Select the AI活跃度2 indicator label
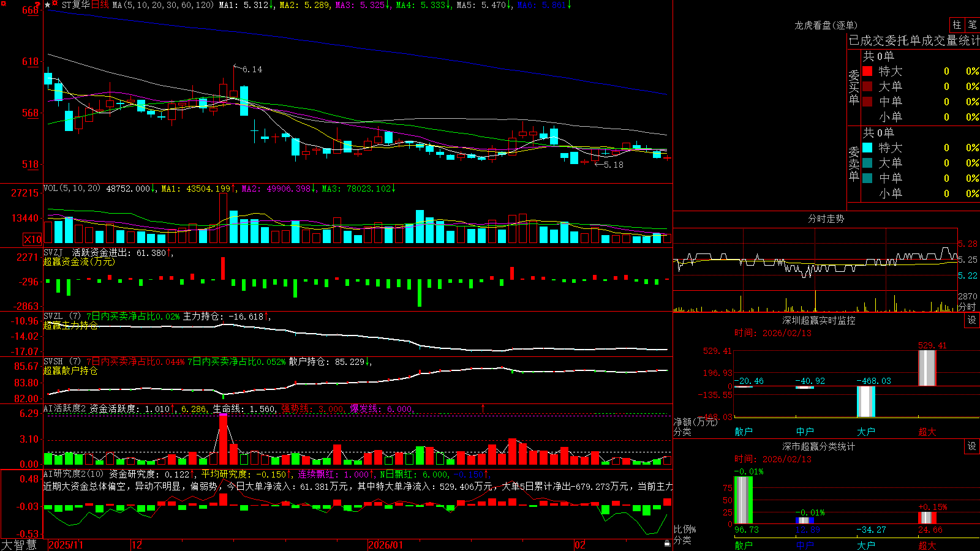The width and height of the screenshot is (980, 551). coord(65,409)
